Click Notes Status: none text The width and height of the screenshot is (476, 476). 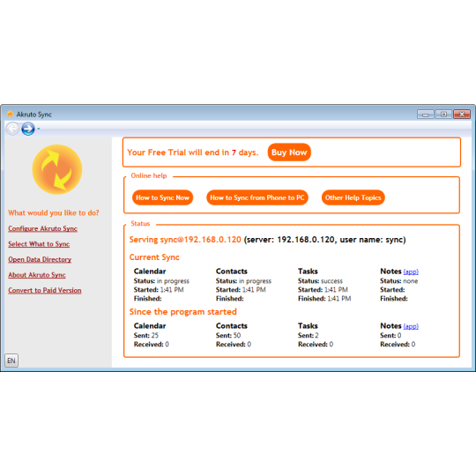click(399, 281)
